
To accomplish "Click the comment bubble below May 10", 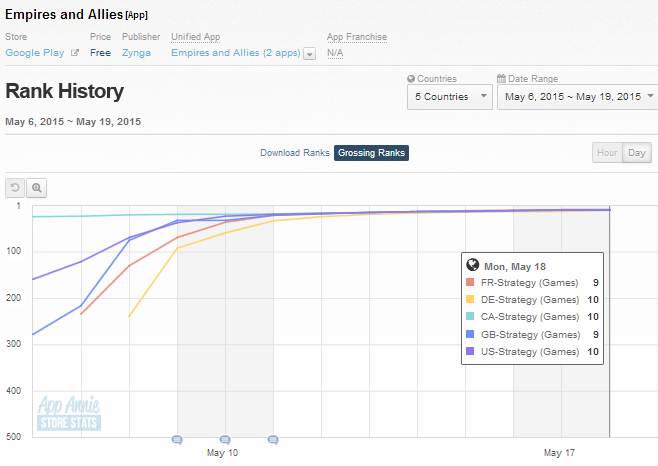I will tap(225, 439).
